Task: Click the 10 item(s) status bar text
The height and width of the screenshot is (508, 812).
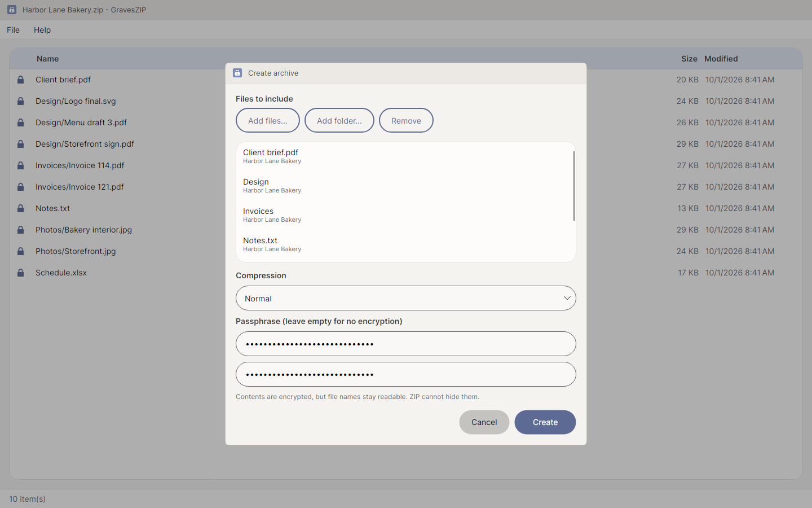Action: point(28,499)
